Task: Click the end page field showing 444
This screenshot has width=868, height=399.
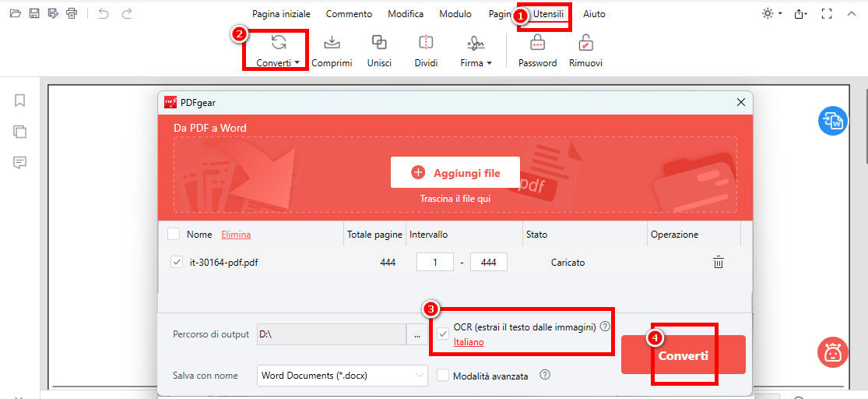Action: [x=489, y=262]
